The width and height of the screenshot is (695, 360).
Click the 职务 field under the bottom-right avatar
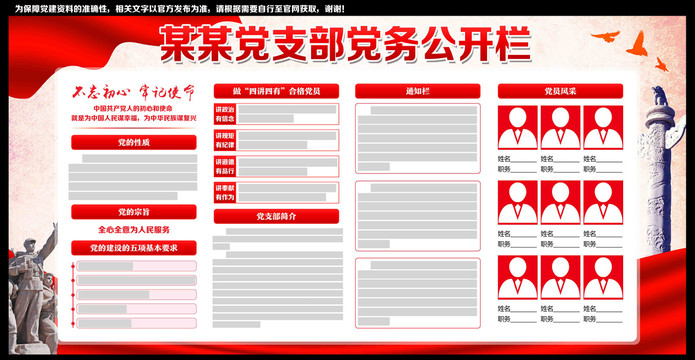[x=603, y=319]
